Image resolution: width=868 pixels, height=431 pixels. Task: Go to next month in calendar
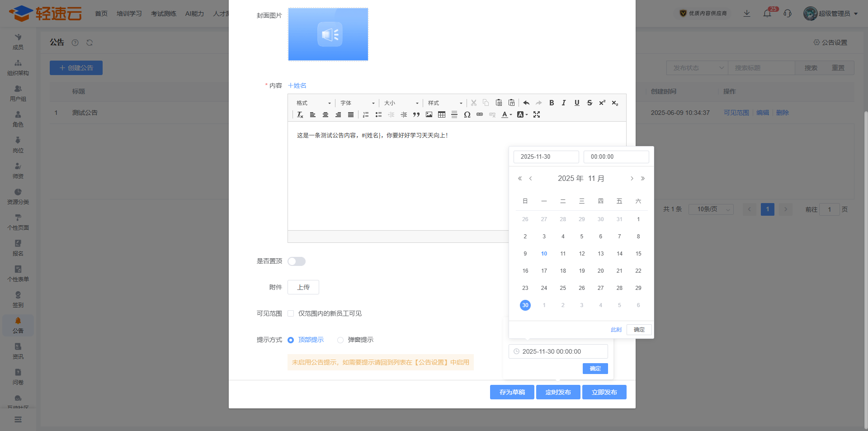click(x=632, y=179)
